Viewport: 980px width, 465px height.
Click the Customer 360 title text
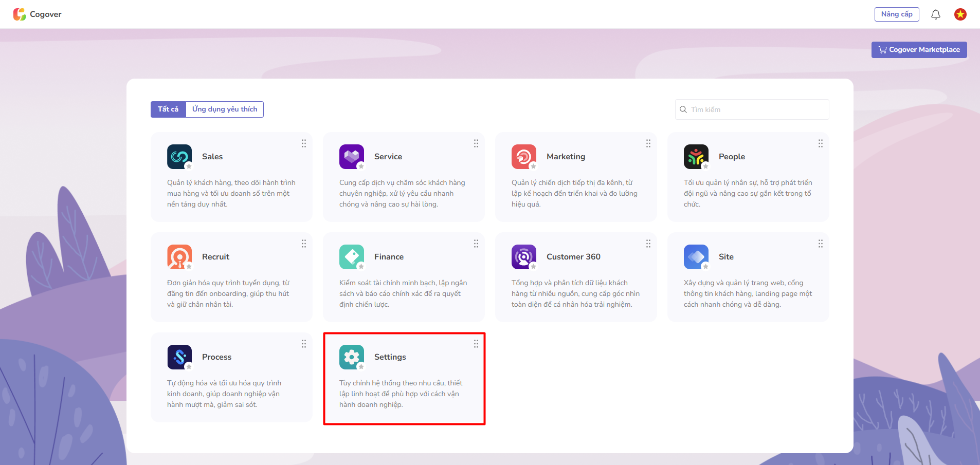(573, 257)
